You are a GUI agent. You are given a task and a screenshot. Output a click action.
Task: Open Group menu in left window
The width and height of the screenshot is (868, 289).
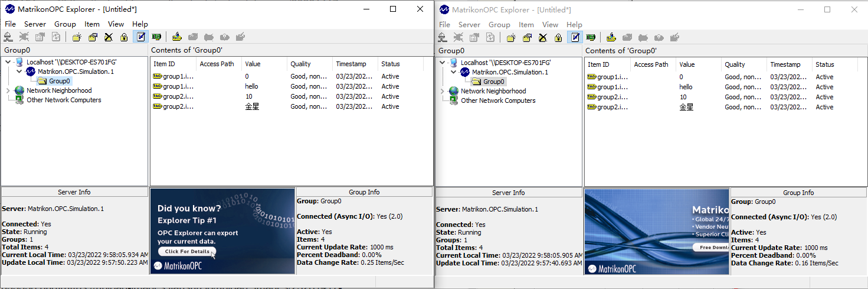pos(65,24)
